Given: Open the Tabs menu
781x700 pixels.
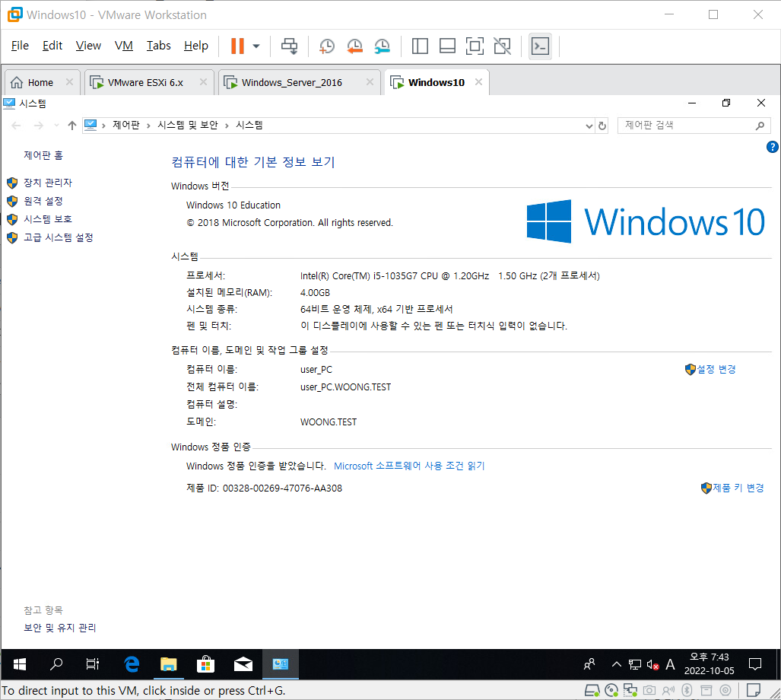Looking at the screenshot, I should pyautogui.click(x=158, y=46).
